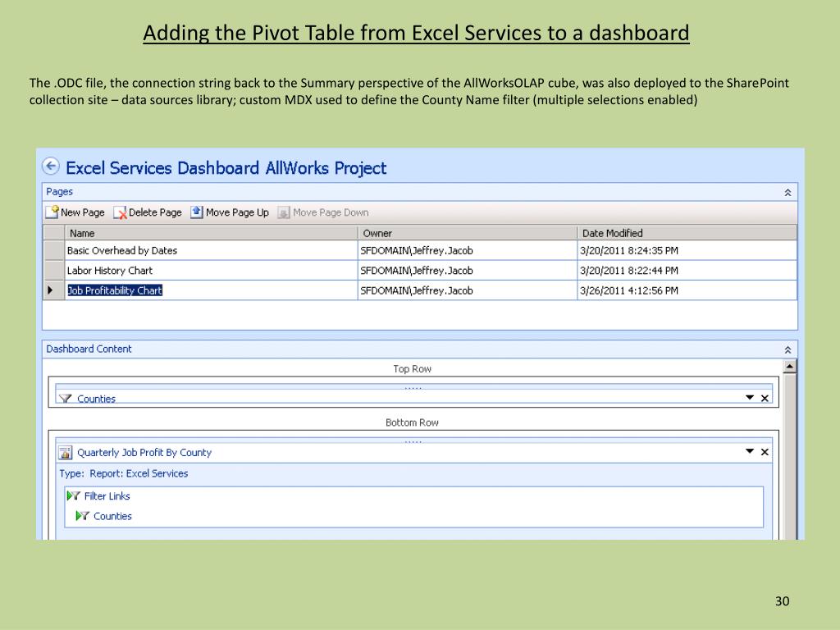Select the Job Profitability Chart page name
840x630 pixels.
pos(115,290)
